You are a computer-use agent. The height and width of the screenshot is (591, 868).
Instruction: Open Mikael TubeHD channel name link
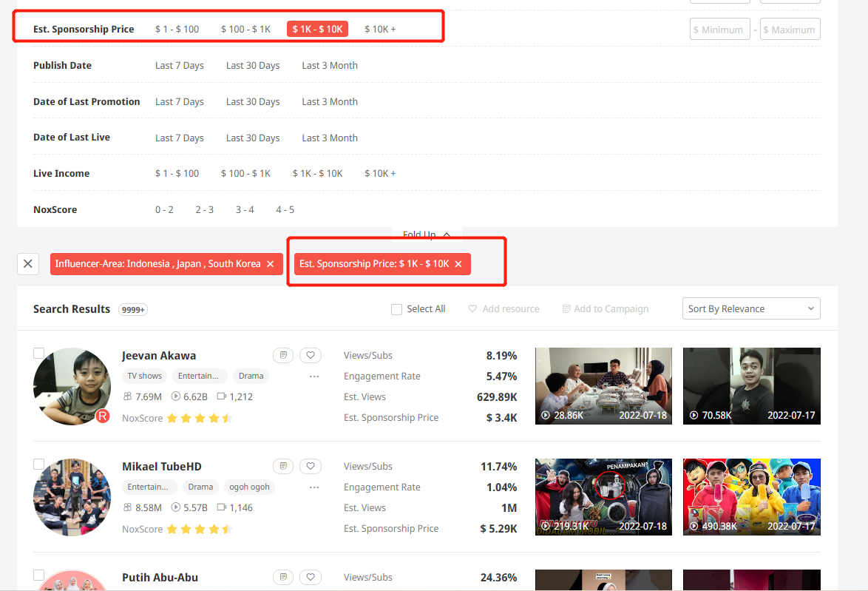pos(162,467)
